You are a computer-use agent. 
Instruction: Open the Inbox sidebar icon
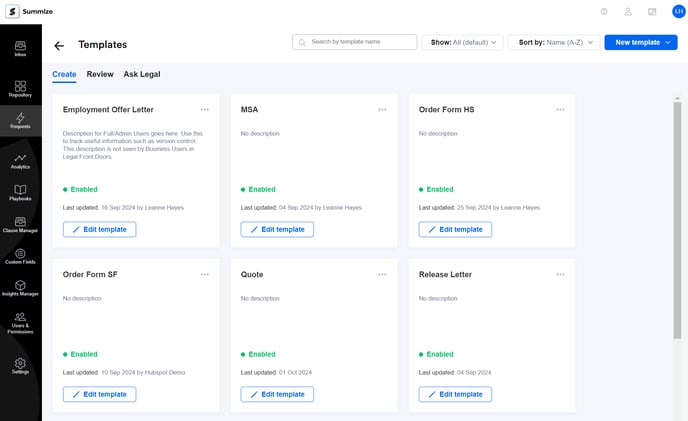tap(20, 48)
